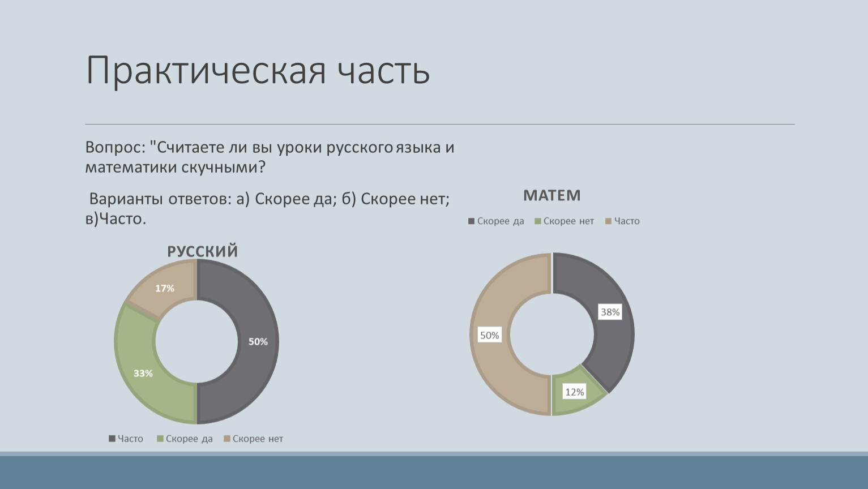The height and width of the screenshot is (489, 868).
Task: Click the gray 'Скорее да' swatch in the Матем legend
Action: click(471, 221)
